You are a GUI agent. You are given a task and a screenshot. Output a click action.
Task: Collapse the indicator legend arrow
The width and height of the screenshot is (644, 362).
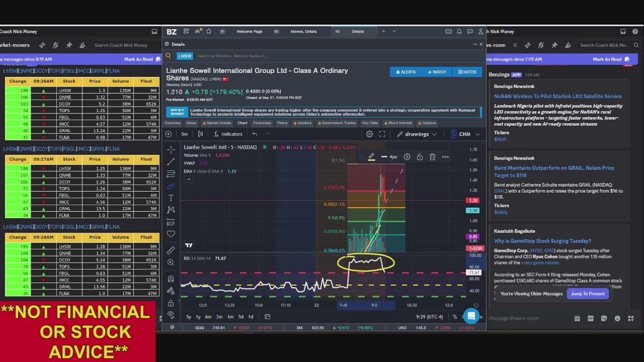coord(189,179)
